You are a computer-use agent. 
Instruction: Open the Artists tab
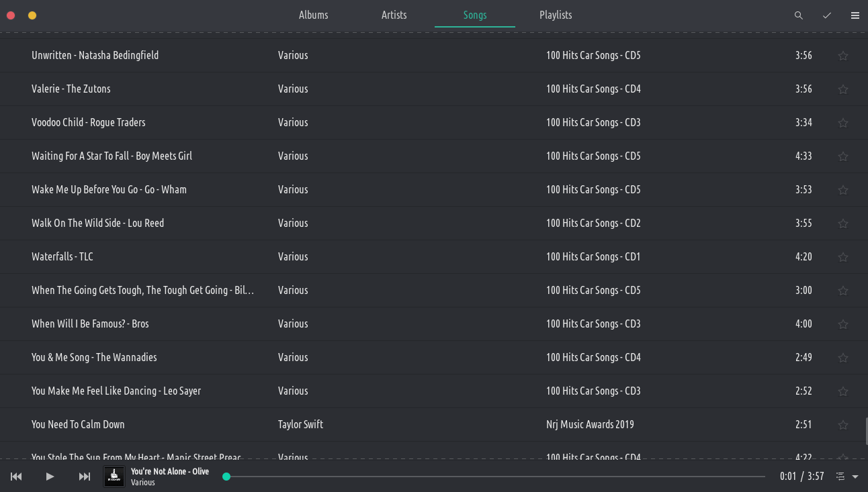click(394, 15)
